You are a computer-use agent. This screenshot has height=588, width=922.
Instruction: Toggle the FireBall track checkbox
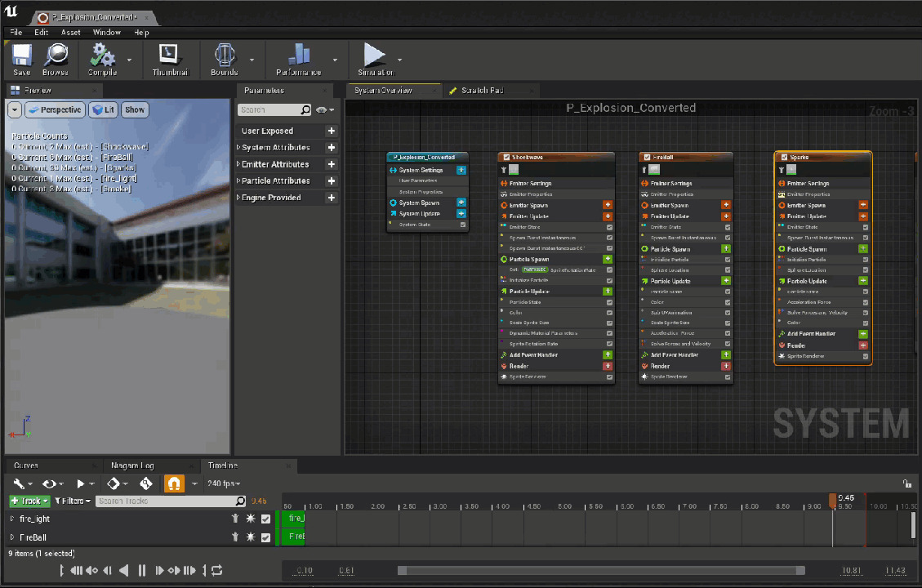[265, 537]
